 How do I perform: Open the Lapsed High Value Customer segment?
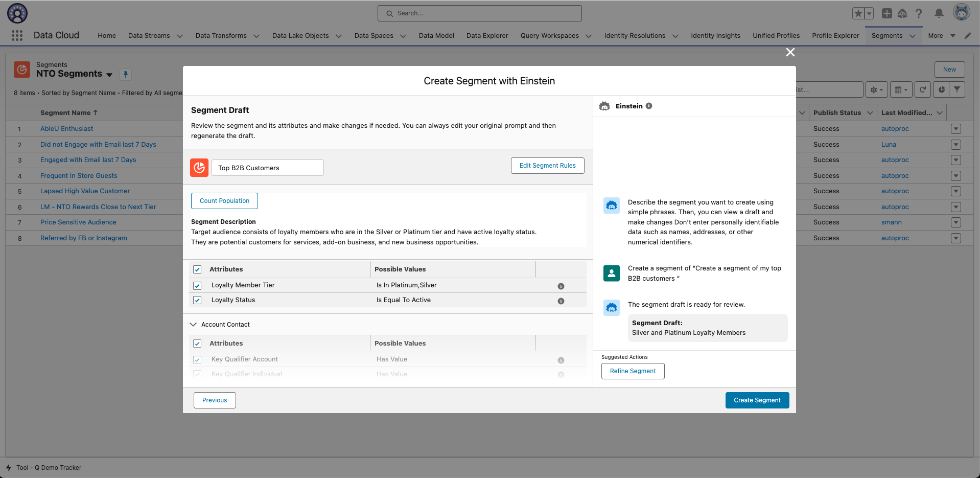(x=85, y=191)
